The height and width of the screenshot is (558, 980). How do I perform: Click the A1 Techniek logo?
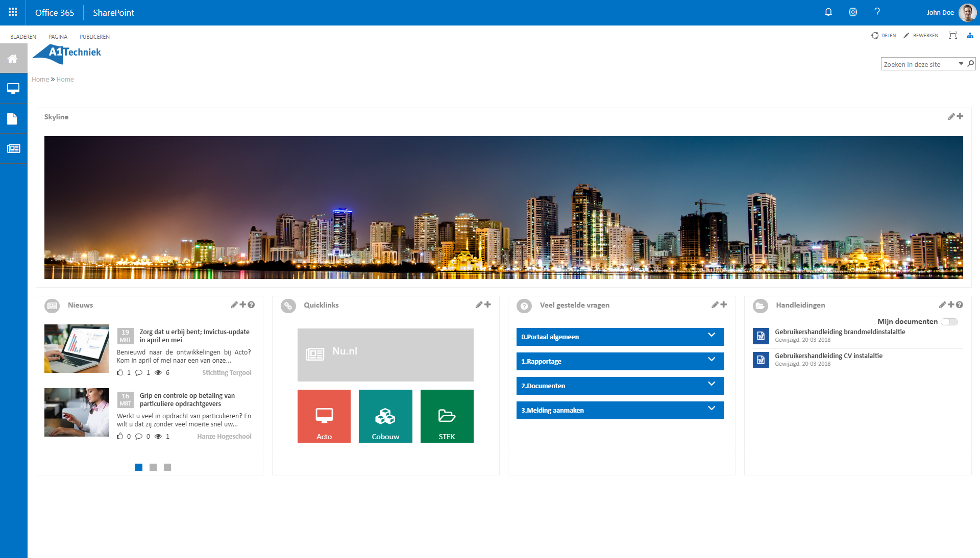click(67, 54)
